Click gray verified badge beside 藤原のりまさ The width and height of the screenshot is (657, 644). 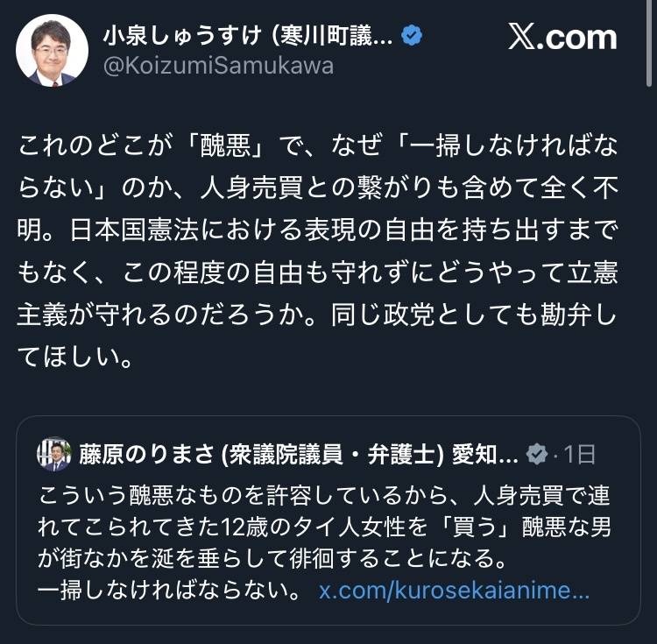pyautogui.click(x=535, y=454)
